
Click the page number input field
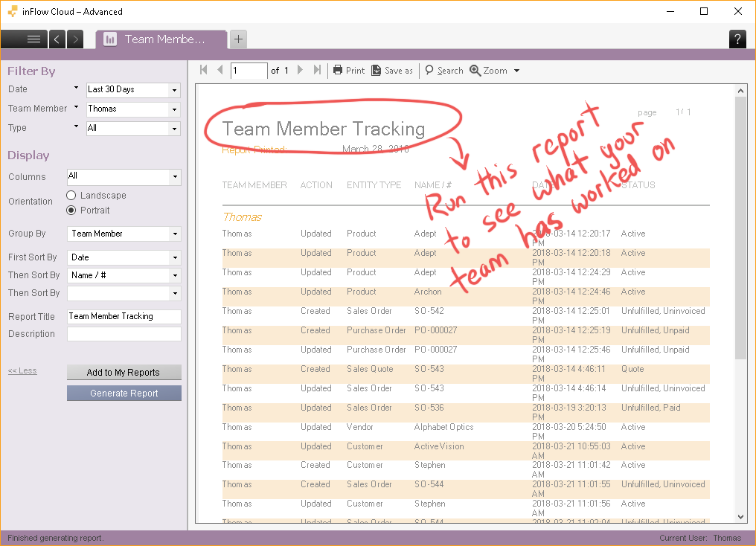pos(249,71)
